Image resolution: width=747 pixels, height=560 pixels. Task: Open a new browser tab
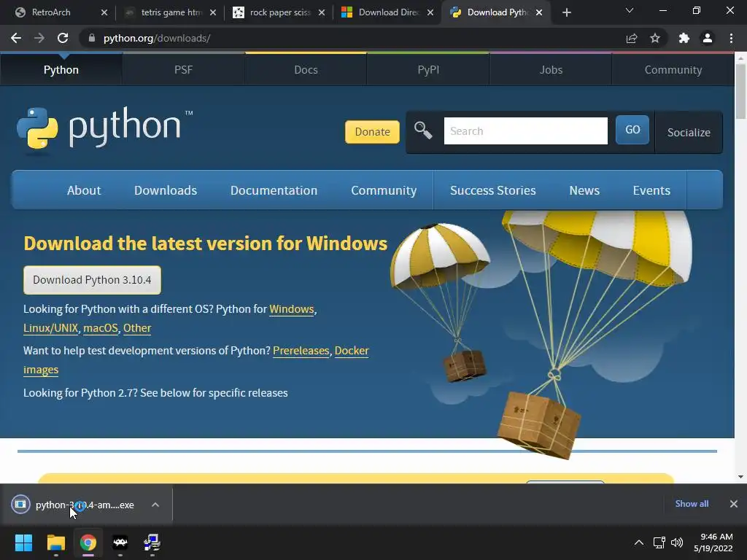point(566,13)
